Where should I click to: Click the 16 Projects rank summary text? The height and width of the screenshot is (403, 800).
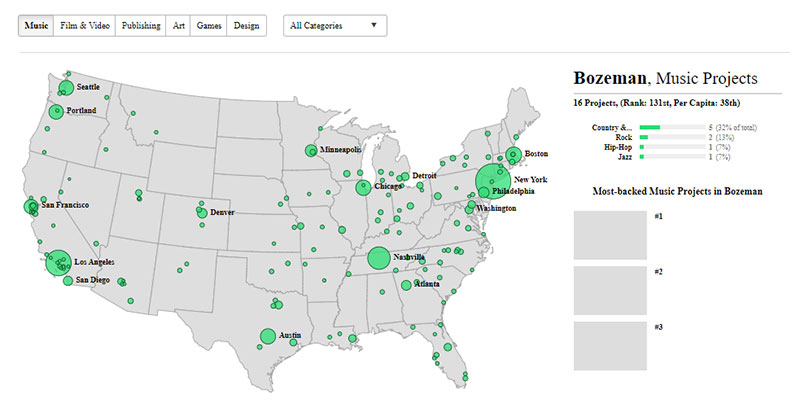click(657, 103)
